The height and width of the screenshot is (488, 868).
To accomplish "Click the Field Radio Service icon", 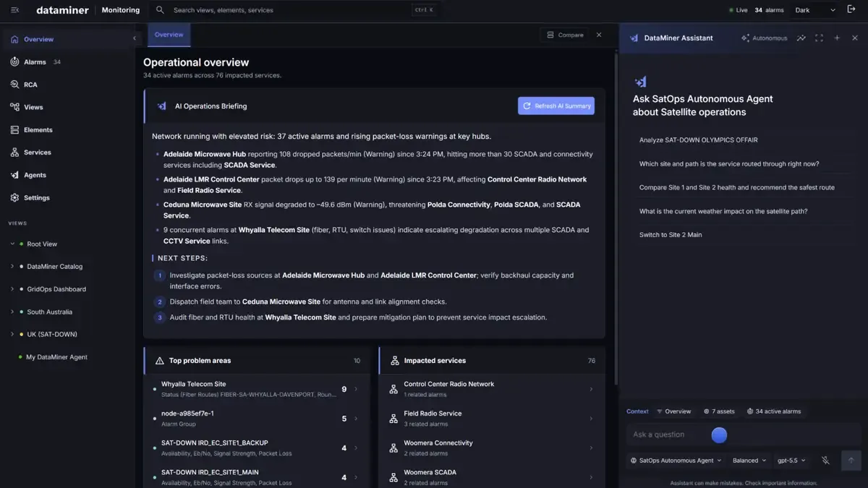I will (393, 419).
